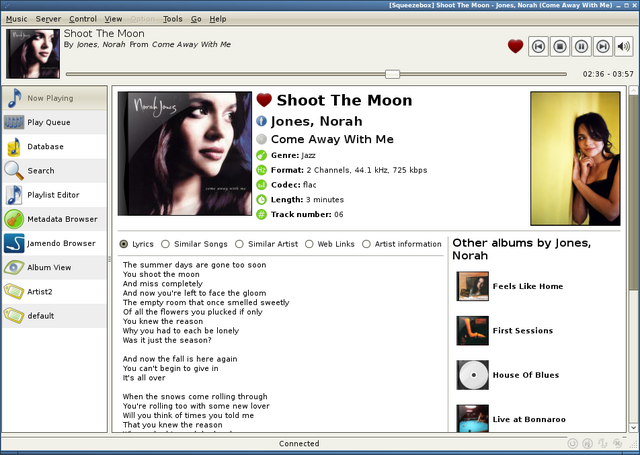Click the scrollbar up arrow

point(633,90)
